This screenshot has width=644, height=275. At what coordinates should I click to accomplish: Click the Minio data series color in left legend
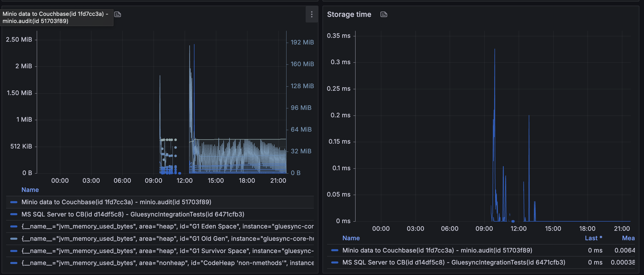pos(14,202)
